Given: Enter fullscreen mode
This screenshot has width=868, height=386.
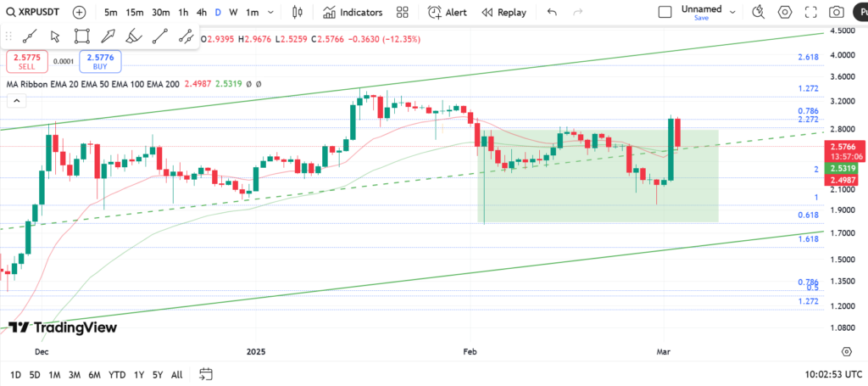Looking at the screenshot, I should point(811,13).
